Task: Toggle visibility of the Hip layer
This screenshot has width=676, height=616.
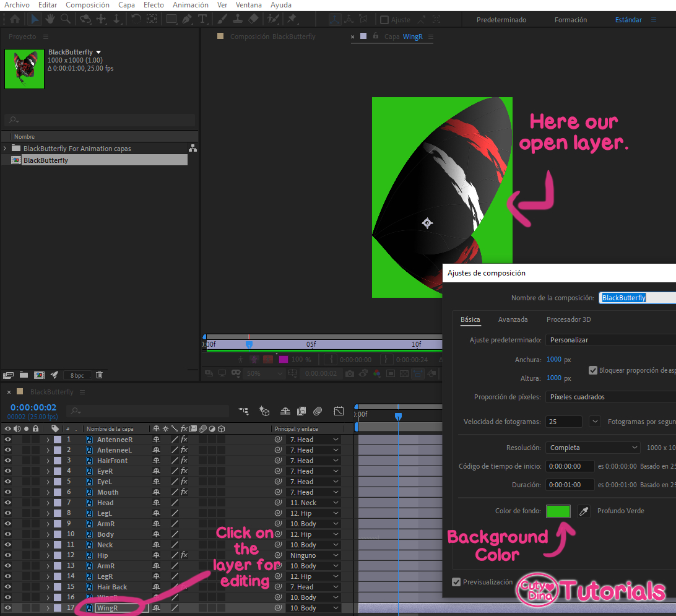Action: click(x=8, y=555)
